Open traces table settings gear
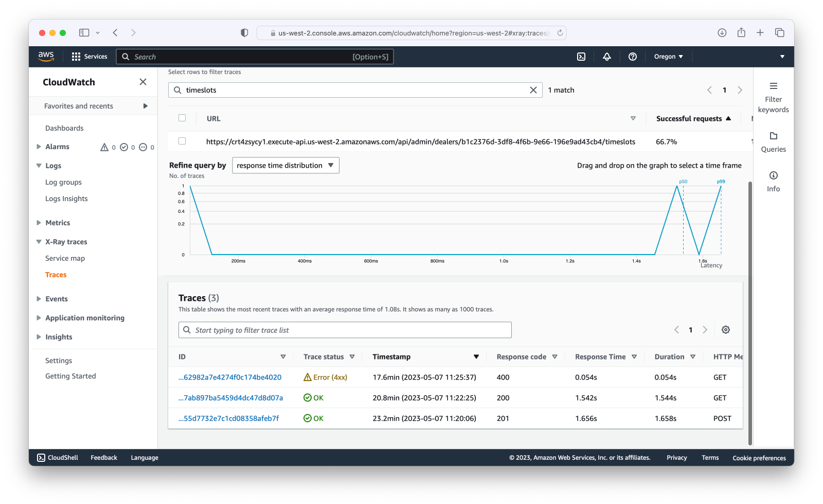Screen dimensions: 823x504 [726, 330]
